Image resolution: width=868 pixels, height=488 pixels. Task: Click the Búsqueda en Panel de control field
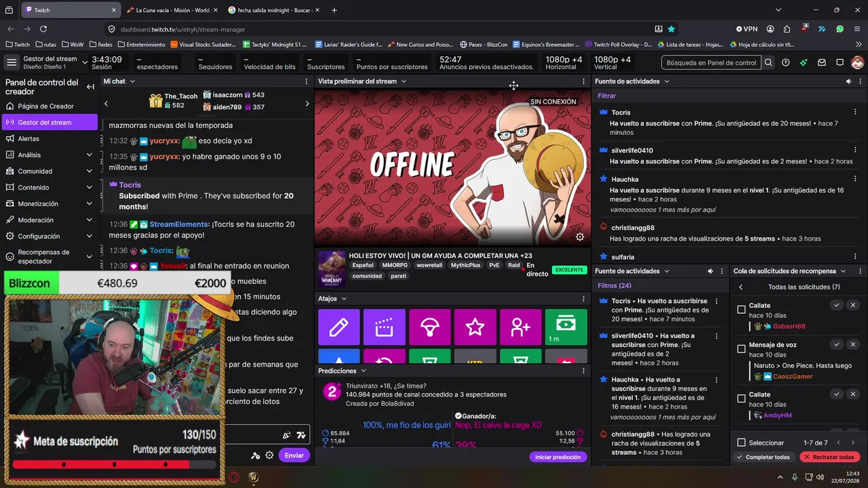(711, 62)
